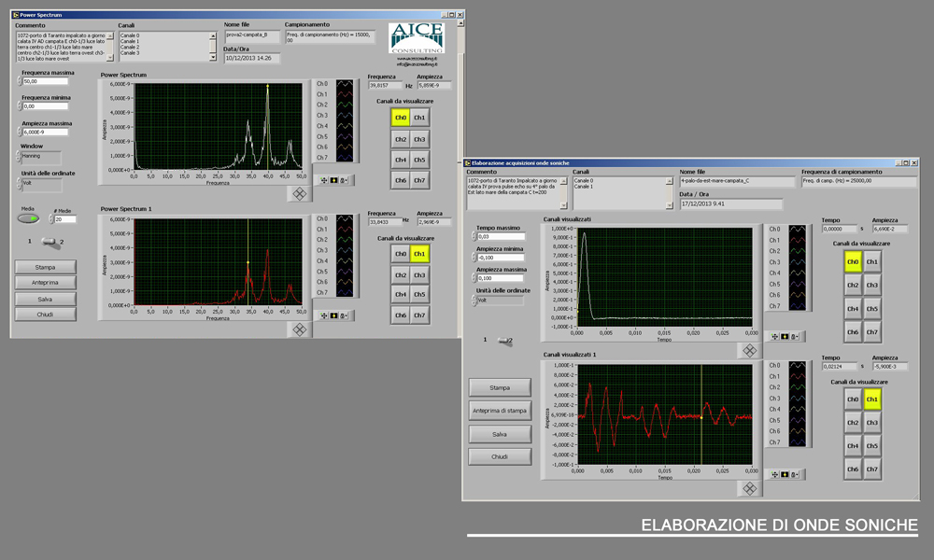This screenshot has height=560, width=934.
Task: Open the Unità delle ordinate selector in the onde soniche window
Action: click(x=499, y=301)
